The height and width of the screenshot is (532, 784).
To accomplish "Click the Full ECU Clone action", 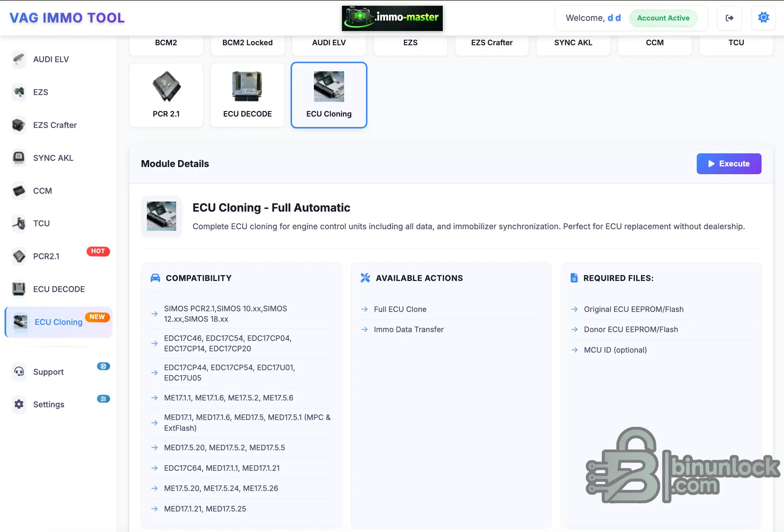I will (400, 309).
